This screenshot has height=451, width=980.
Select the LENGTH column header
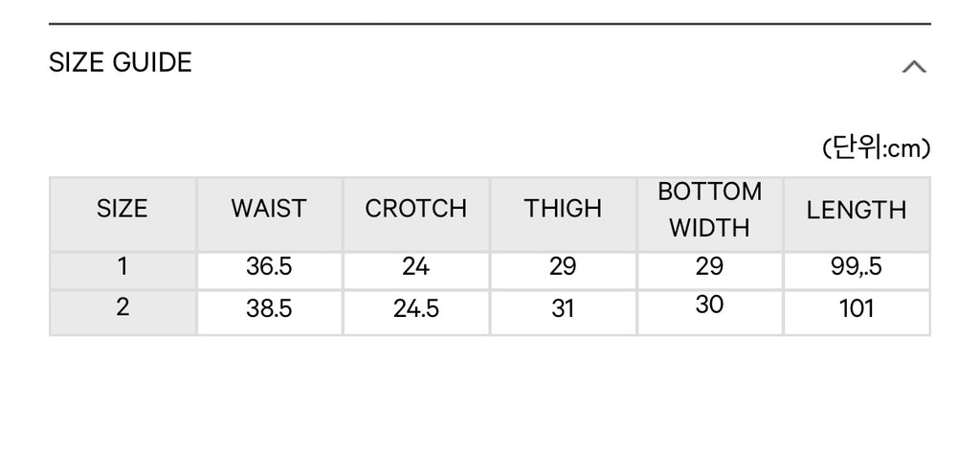click(857, 214)
